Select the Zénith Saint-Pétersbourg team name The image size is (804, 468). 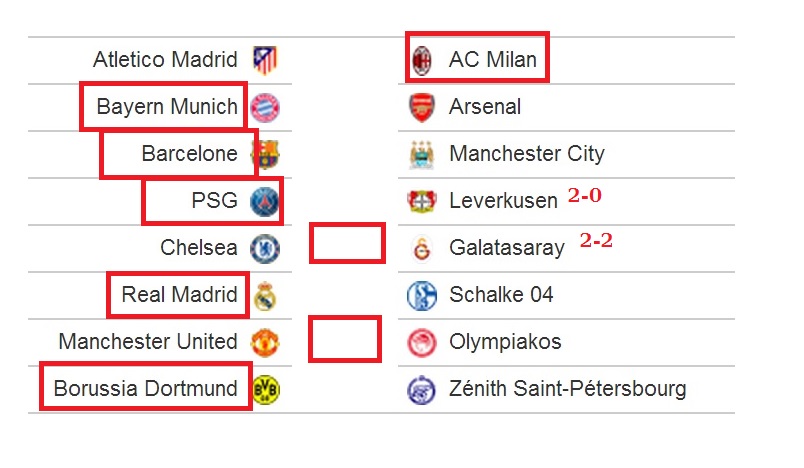(x=568, y=389)
